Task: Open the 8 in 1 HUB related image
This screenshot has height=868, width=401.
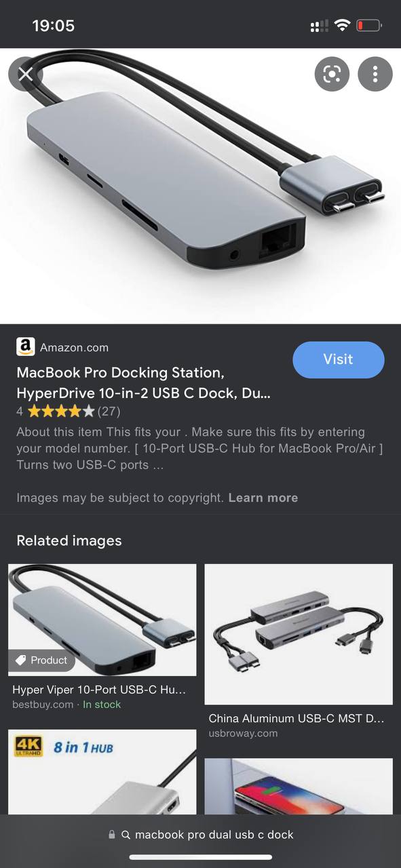Action: [102, 772]
